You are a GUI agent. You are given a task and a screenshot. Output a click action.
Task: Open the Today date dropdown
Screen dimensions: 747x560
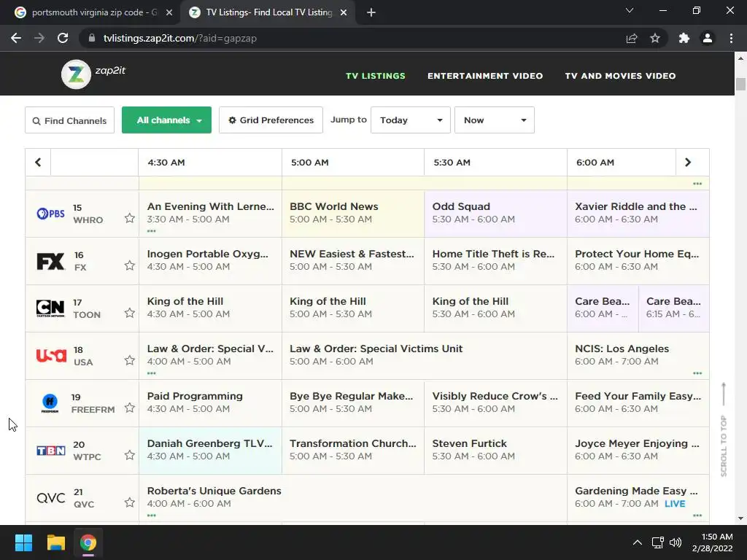[x=410, y=120]
